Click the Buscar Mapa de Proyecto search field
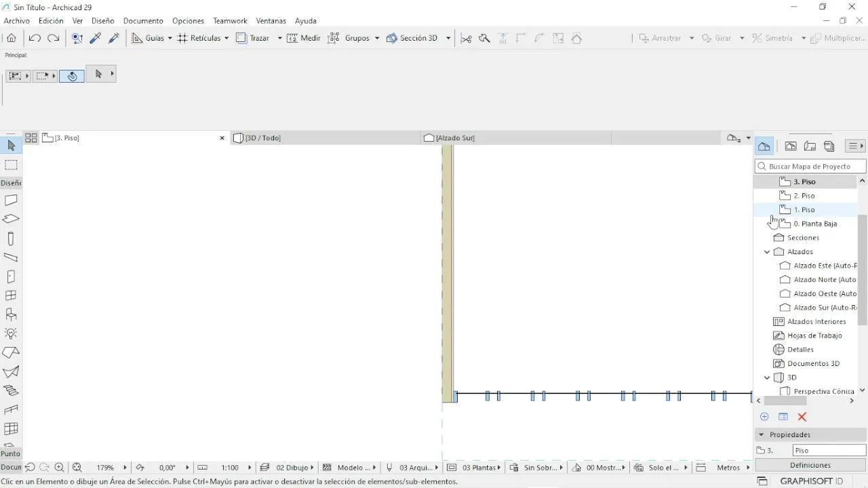 coord(810,166)
